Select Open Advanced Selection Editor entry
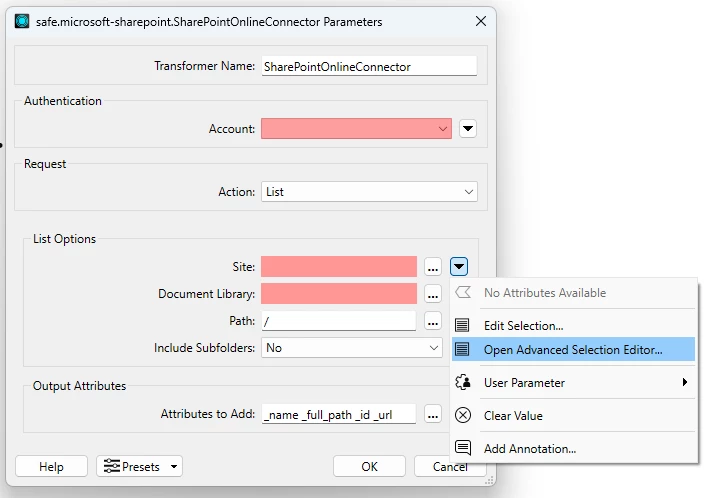The image size is (707, 498). click(x=574, y=349)
